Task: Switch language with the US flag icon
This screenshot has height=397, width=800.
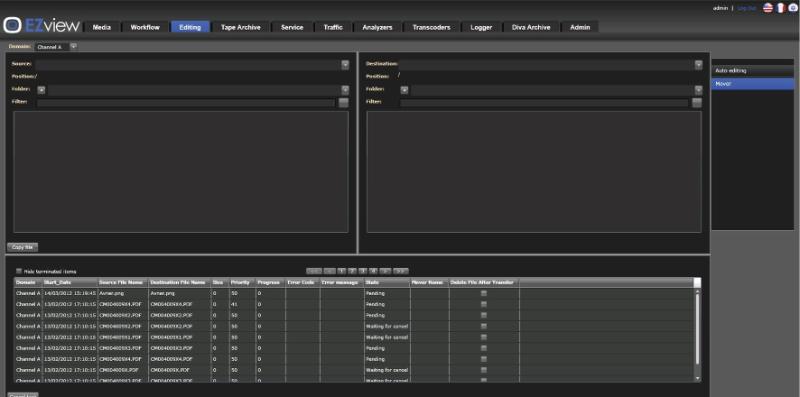Action: pyautogui.click(x=768, y=8)
